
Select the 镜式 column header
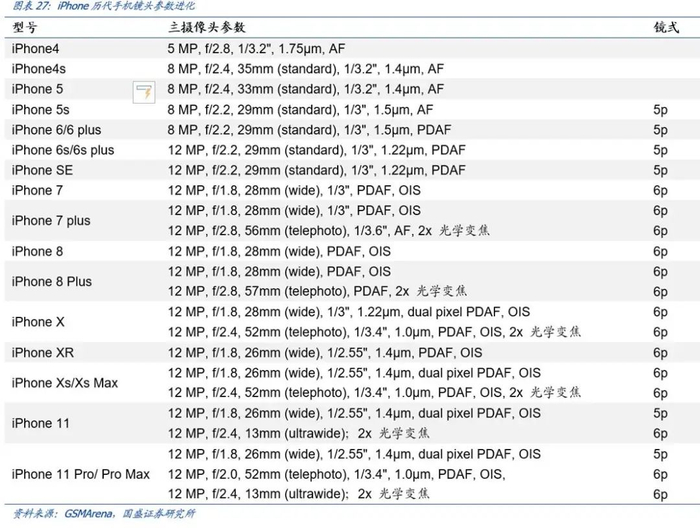pos(666,28)
